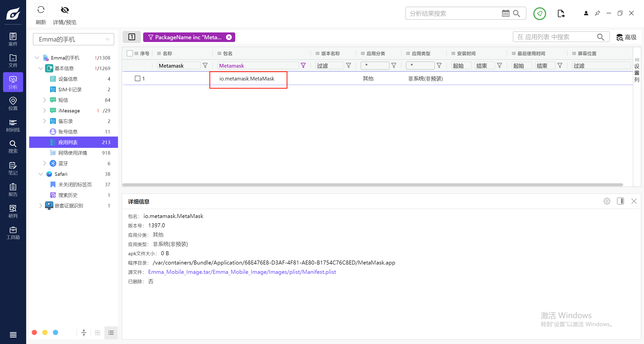Select 网络使用详情 in the tree
Viewport: 644px width, 344px height.
(72, 153)
